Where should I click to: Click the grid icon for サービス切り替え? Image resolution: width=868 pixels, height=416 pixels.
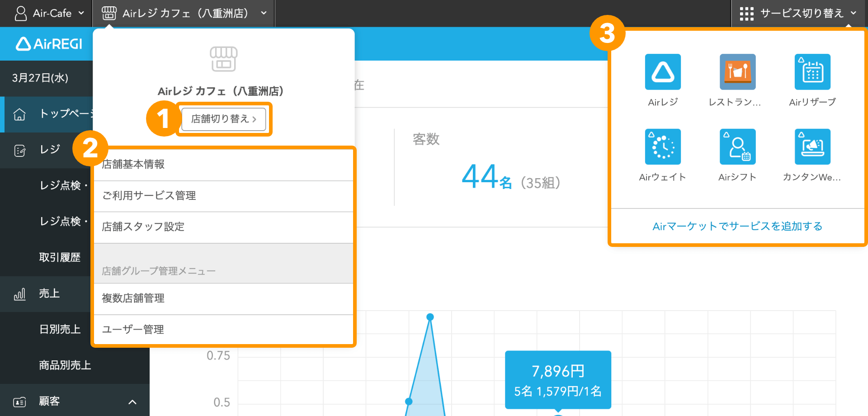point(746,14)
